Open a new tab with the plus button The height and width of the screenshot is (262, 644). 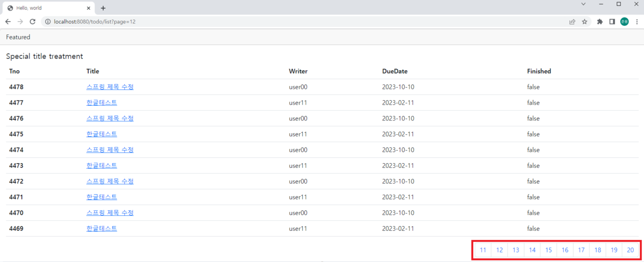[103, 8]
